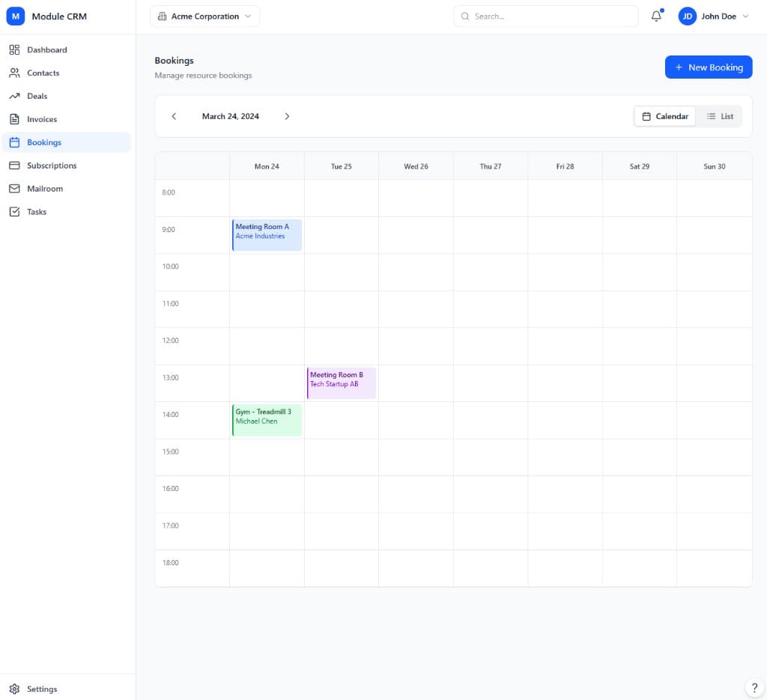
Task: Click the 17:00 time label
Action: (x=170, y=526)
